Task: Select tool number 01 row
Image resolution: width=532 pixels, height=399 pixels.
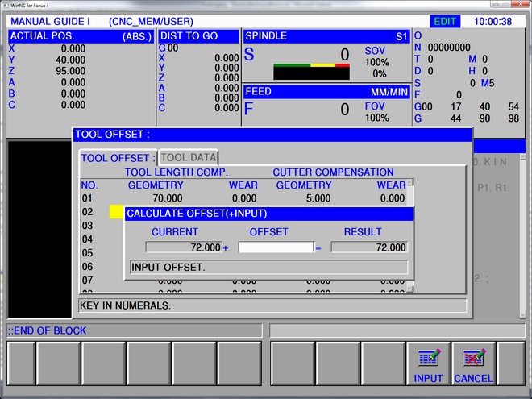Action: 89,198
